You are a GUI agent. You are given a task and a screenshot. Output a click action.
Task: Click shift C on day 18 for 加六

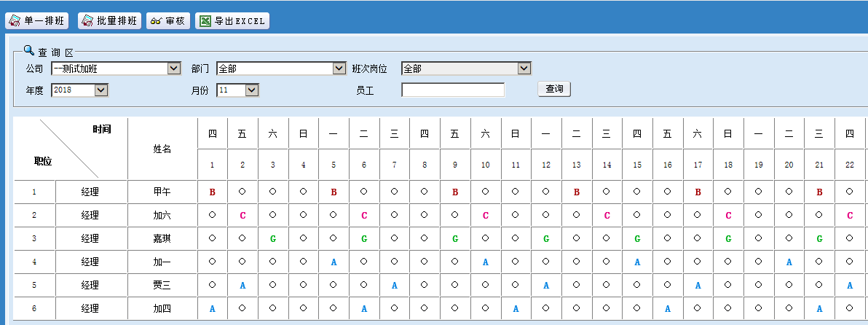point(728,216)
